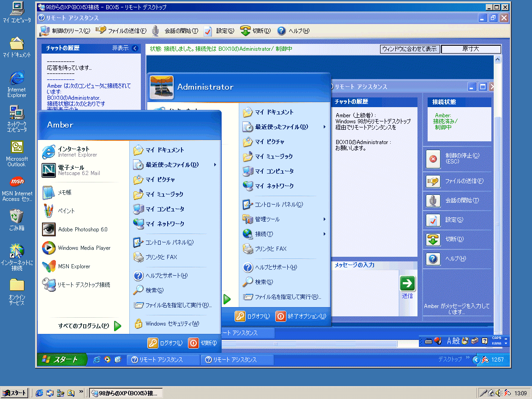This screenshot has width=532, height=399.
Task: Click 原寸大 button
Action: [471, 49]
